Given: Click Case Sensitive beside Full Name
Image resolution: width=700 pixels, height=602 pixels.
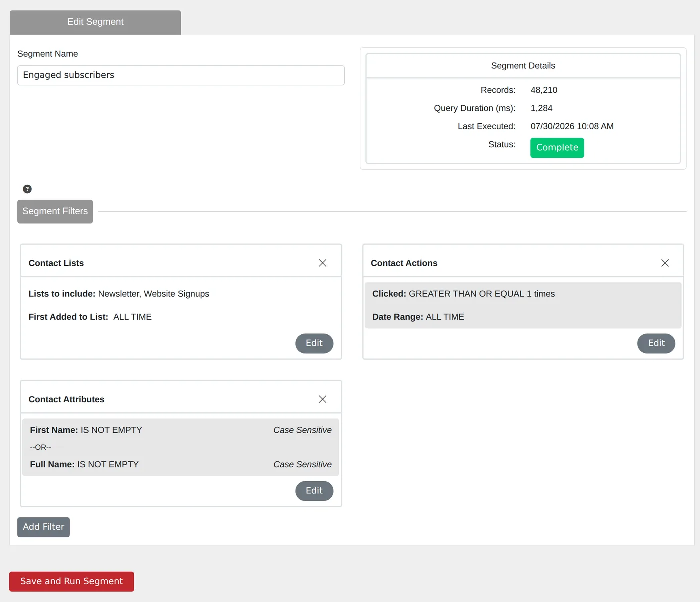Looking at the screenshot, I should 302,464.
